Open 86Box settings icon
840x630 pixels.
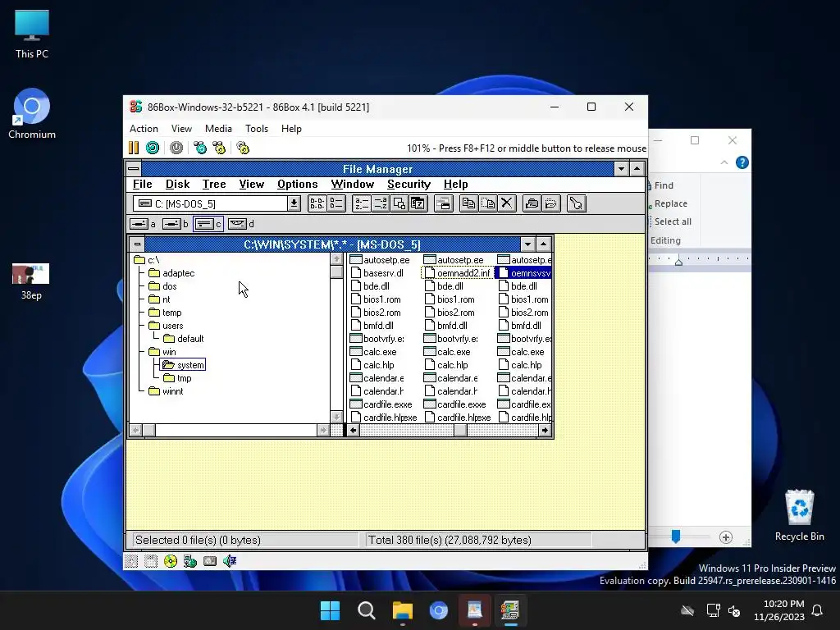[x=243, y=148]
